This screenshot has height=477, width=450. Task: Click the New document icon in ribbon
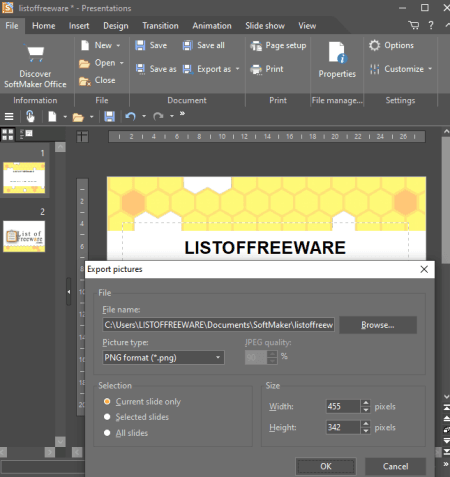point(85,45)
